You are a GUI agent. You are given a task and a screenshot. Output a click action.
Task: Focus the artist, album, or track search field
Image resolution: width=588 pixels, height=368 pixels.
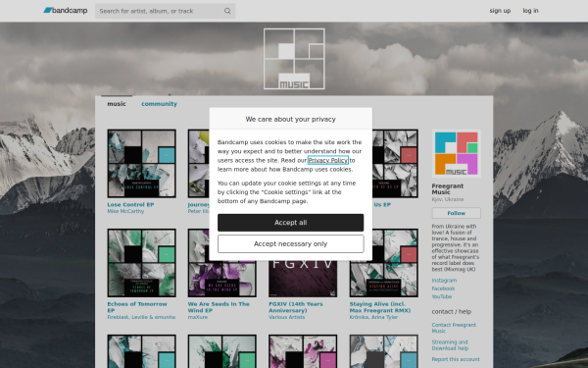(165, 11)
